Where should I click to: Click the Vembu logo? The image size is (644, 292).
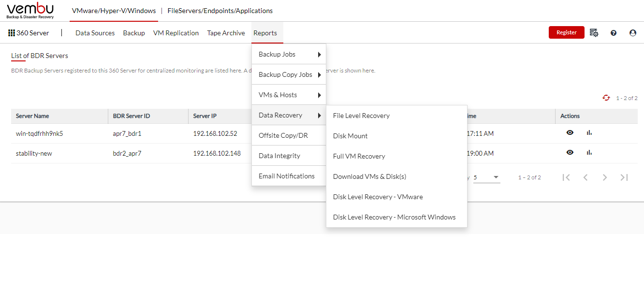click(30, 11)
